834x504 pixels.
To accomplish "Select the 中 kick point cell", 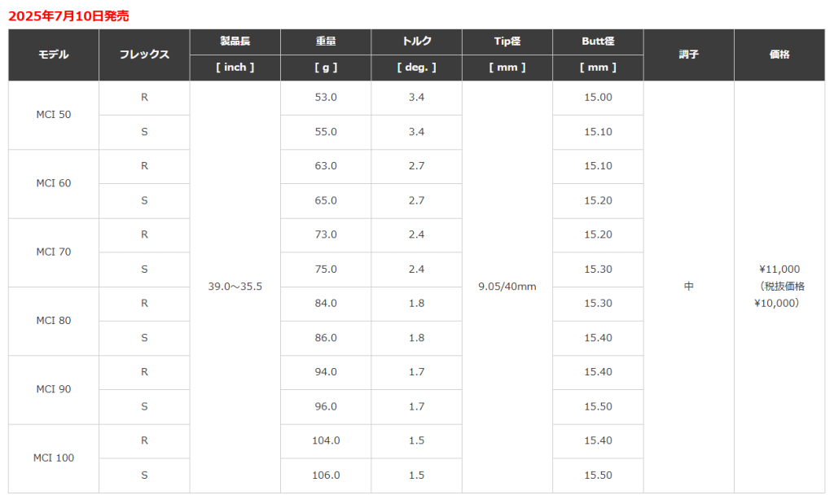I will (x=688, y=287).
